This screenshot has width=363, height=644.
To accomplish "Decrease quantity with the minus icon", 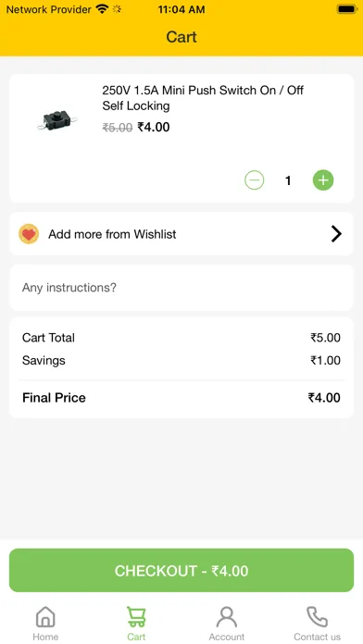I will click(x=255, y=180).
